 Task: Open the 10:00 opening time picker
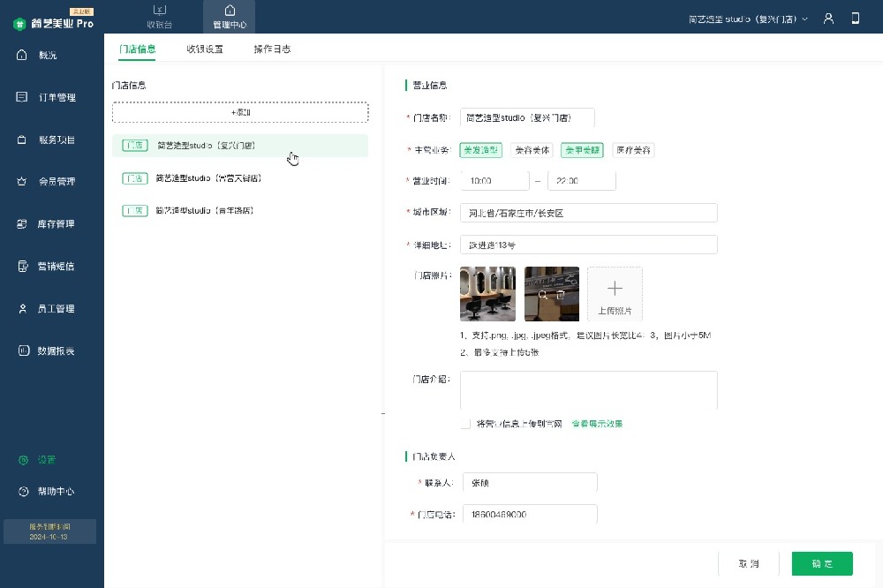click(x=494, y=180)
